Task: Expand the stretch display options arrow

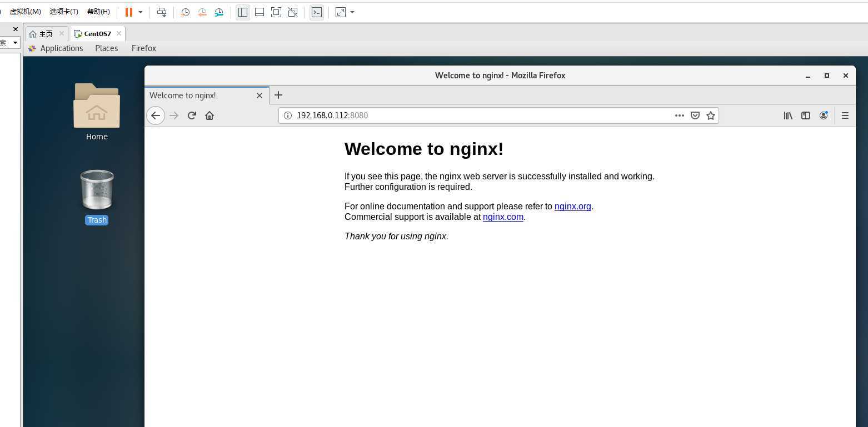Action: tap(352, 12)
